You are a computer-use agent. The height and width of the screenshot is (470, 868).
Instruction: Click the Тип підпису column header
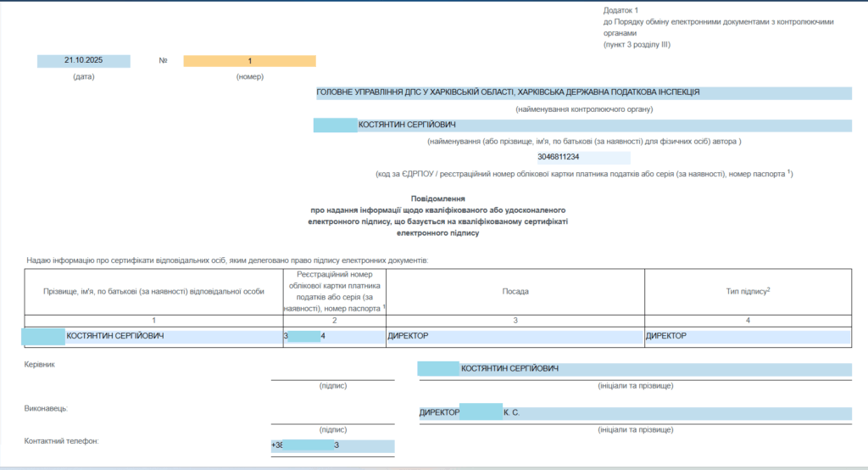(x=748, y=291)
